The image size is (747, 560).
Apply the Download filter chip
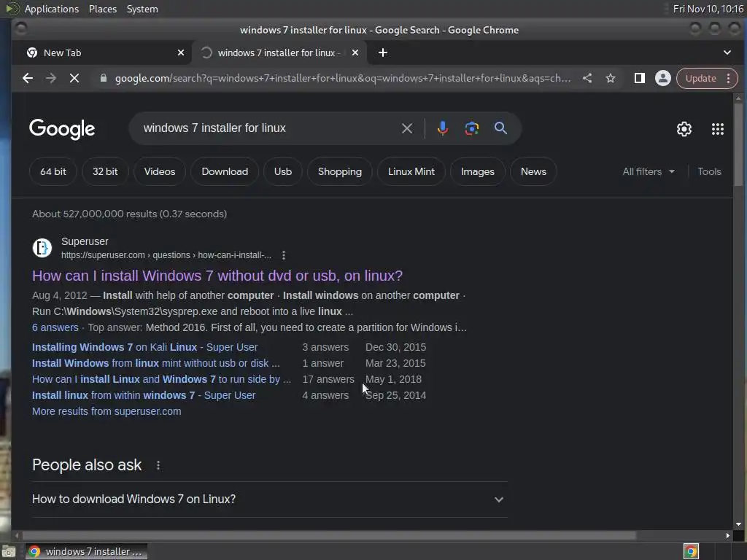click(x=225, y=171)
